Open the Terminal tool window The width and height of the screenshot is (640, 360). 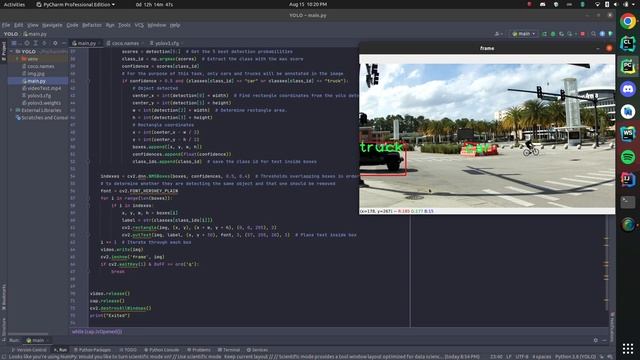click(229, 350)
